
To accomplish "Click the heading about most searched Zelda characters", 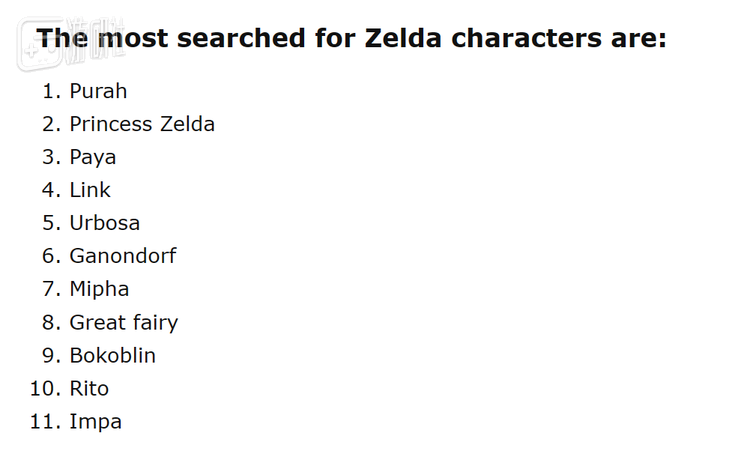I will [x=351, y=39].
